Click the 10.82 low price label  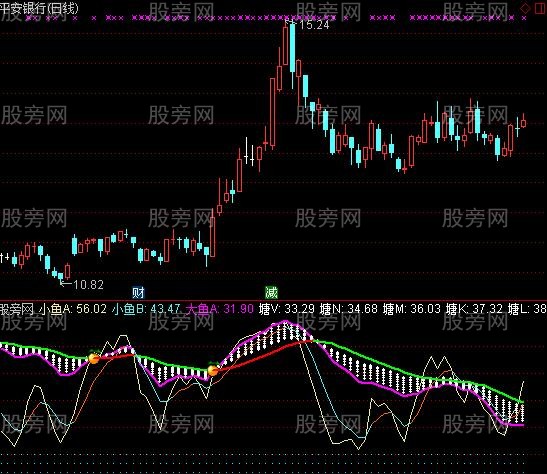pyautogui.click(x=89, y=285)
